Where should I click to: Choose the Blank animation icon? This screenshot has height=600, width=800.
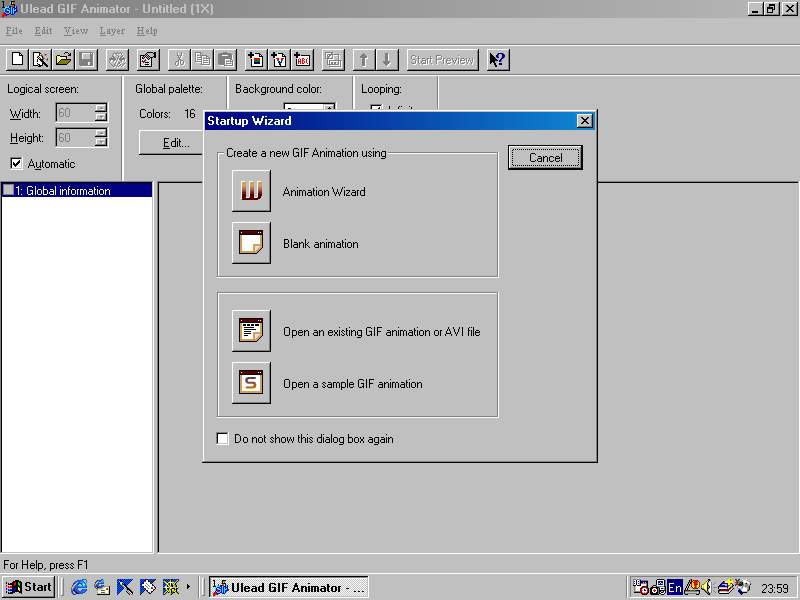(251, 243)
